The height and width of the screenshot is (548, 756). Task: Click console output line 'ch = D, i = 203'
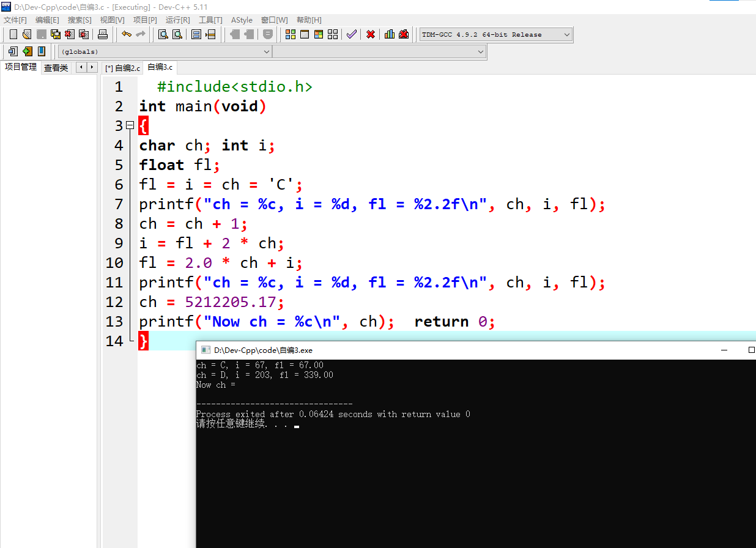pos(265,375)
